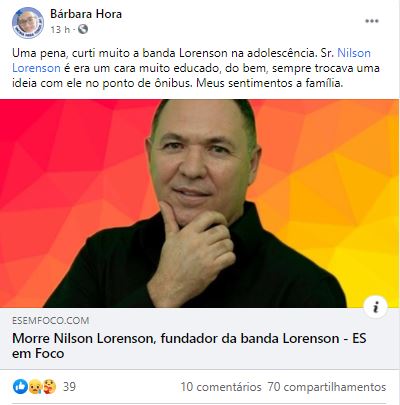This screenshot has width=400, height=405.
Task: View the 10 comentários list
Action: click(x=221, y=387)
